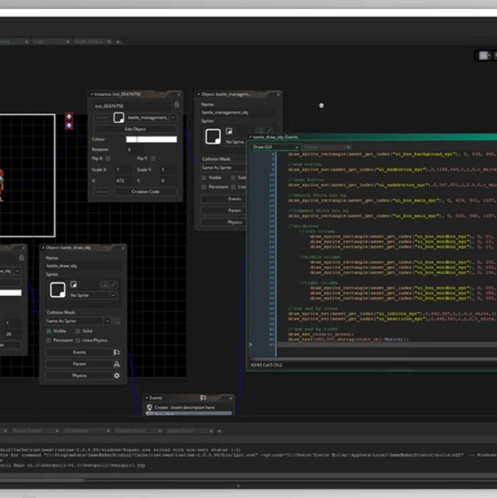The width and height of the screenshot is (497, 498).
Task: Click the instance name field at the Instance panel top
Action: 132,106
